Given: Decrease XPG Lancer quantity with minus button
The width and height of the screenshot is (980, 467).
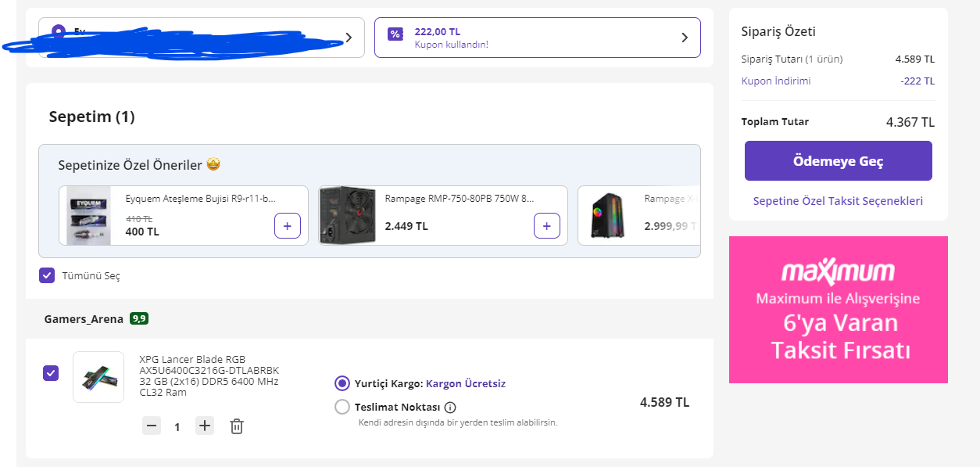Looking at the screenshot, I should [152, 426].
